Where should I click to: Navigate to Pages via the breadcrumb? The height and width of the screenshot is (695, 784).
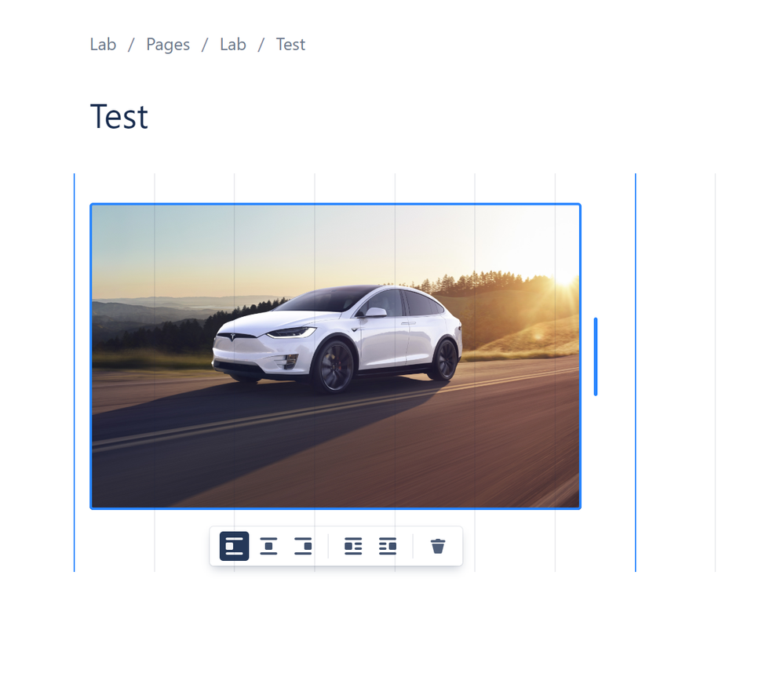coord(167,45)
